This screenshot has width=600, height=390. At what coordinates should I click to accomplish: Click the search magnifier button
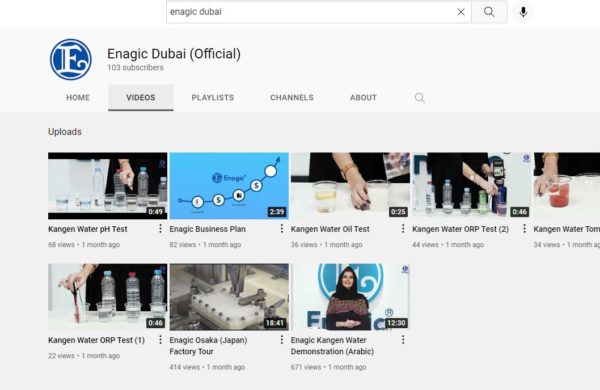(x=489, y=12)
